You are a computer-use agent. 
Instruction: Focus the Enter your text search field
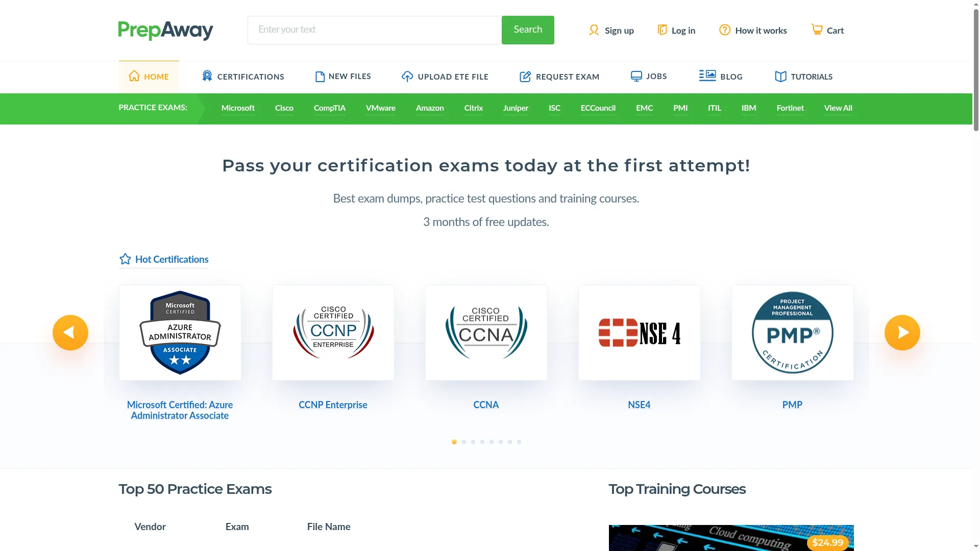coord(375,30)
